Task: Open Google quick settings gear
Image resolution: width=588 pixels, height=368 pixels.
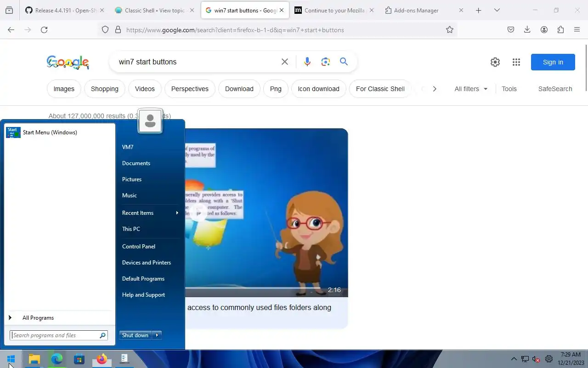Action: click(495, 62)
